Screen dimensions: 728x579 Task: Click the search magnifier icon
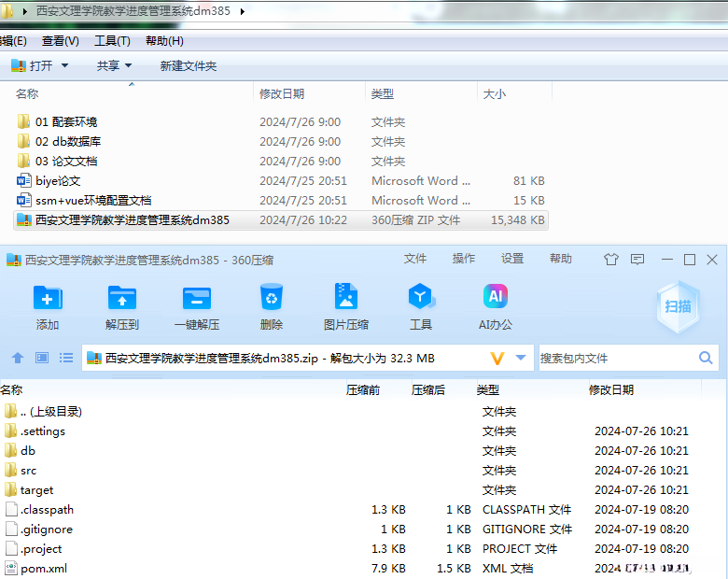(x=706, y=358)
